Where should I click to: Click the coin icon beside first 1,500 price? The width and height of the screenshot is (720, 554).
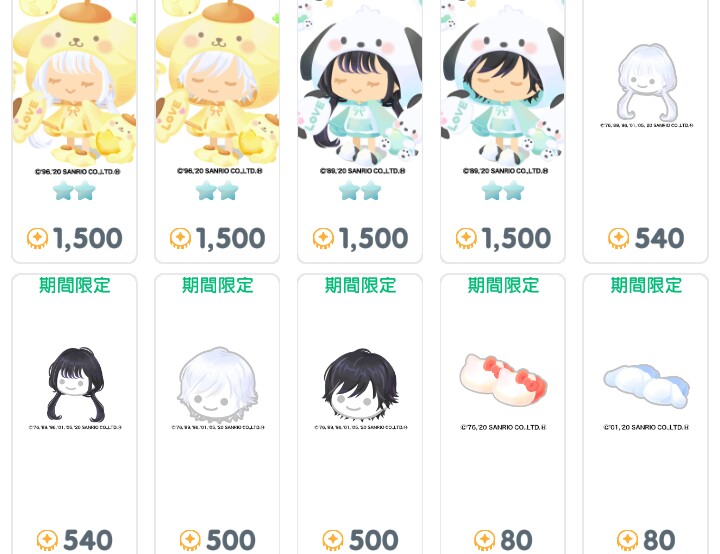(38, 238)
